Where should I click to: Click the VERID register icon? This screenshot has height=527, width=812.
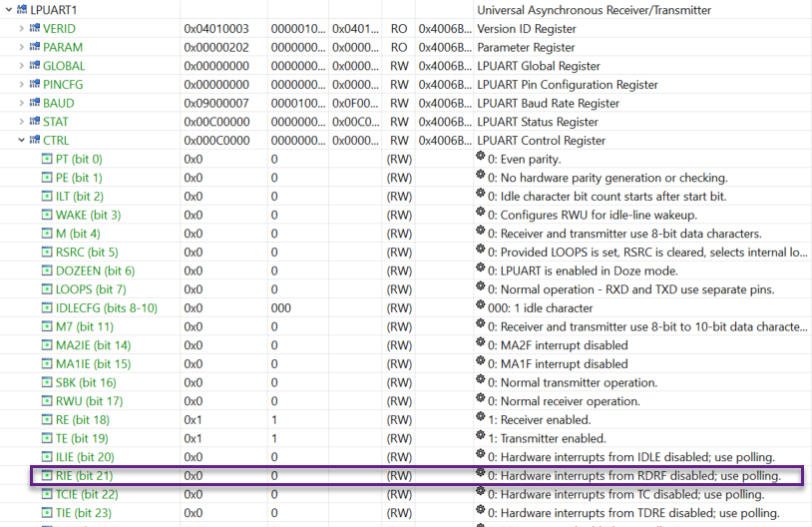[x=35, y=28]
